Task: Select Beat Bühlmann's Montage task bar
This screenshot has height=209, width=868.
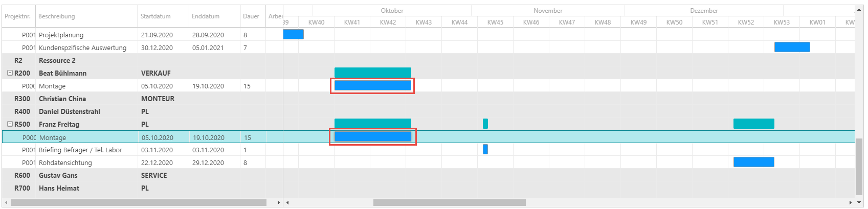Action: point(373,85)
